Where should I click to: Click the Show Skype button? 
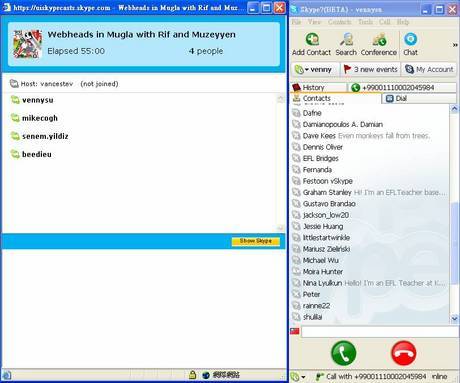[256, 241]
